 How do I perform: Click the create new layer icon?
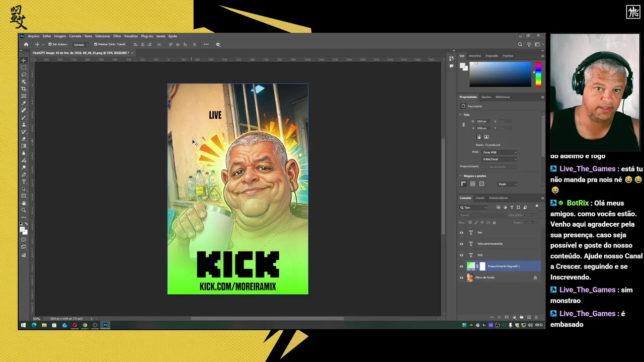tap(529, 317)
